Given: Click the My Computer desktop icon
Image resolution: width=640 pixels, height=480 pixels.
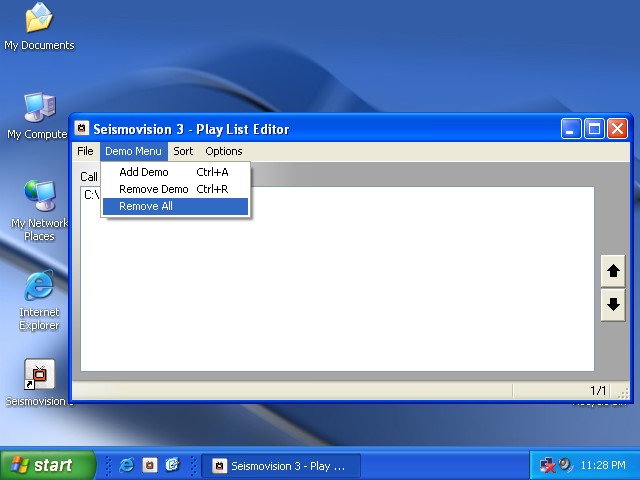Looking at the screenshot, I should 39,108.
